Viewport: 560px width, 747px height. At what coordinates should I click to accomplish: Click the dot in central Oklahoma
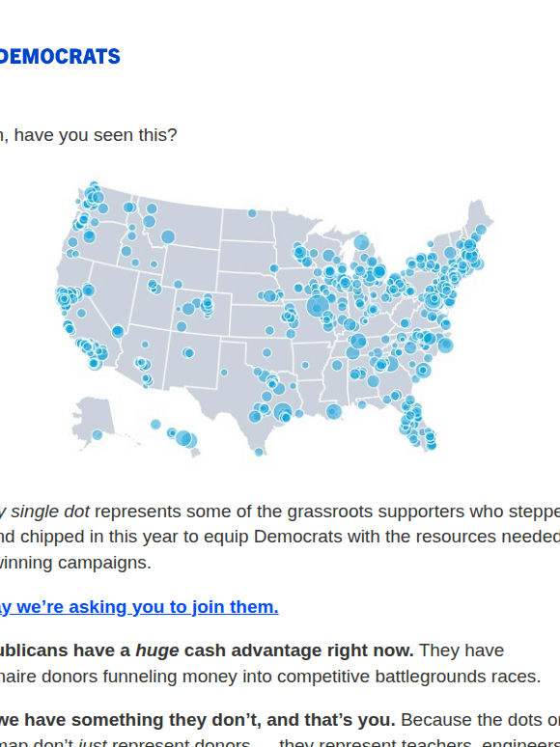266,352
